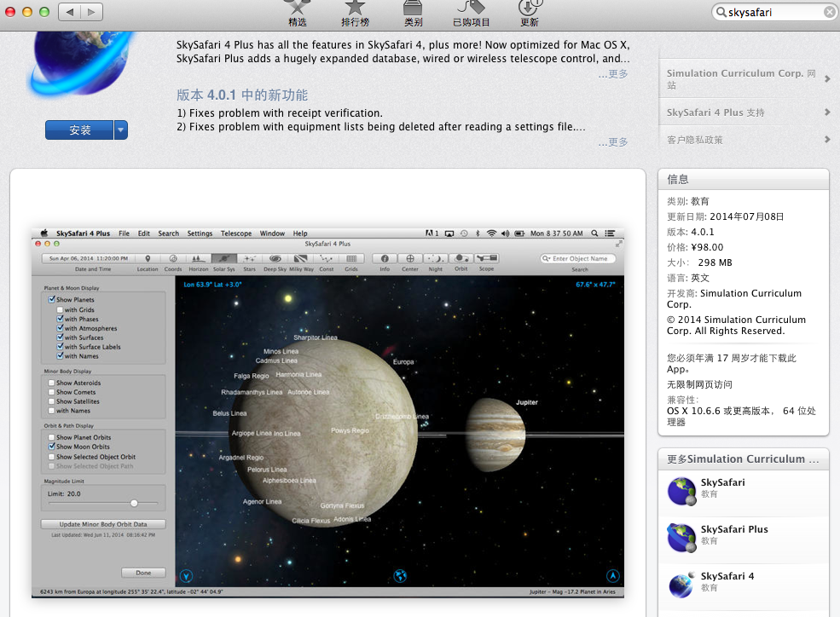The image size is (840, 617).
Task: Click the Enter Object Name search field
Action: [578, 258]
